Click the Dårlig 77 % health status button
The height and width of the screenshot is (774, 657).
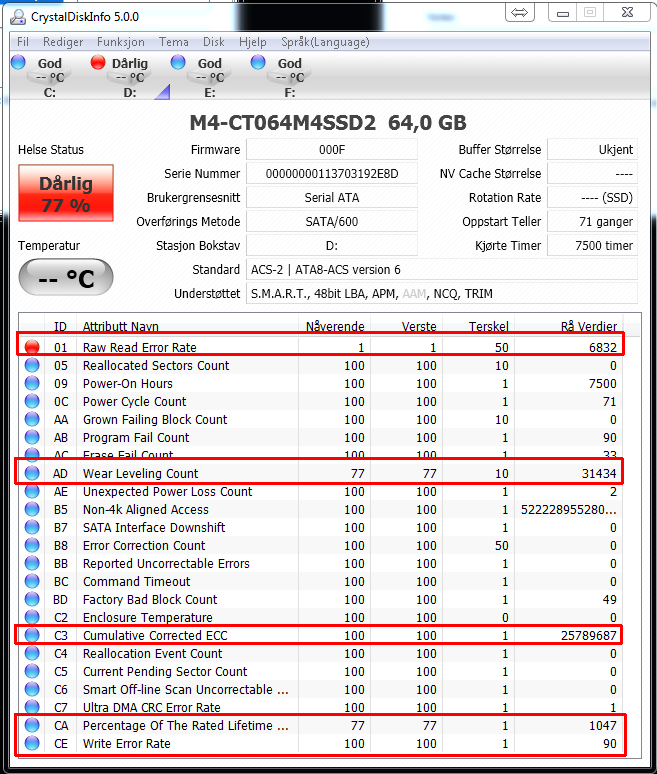coord(66,193)
